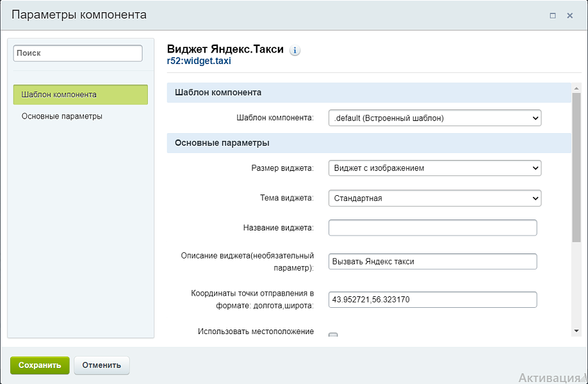Click the info icon beside Виджет Яндекс.Такси
This screenshot has height=384, width=588.
click(295, 51)
